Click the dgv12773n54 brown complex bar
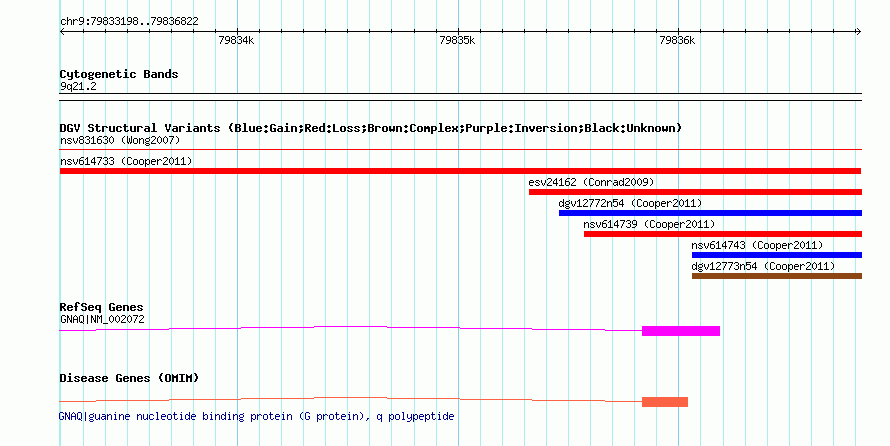This screenshot has height=446, width=890. coord(776,276)
